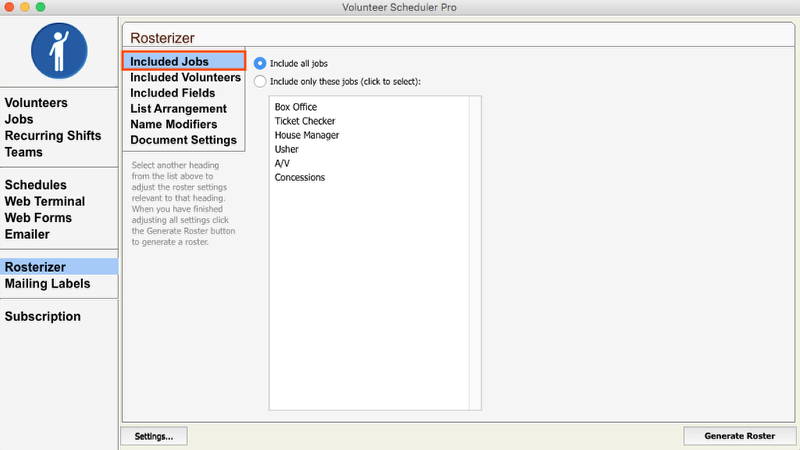Select Include only these jobs radio button
800x450 pixels.
(260, 81)
